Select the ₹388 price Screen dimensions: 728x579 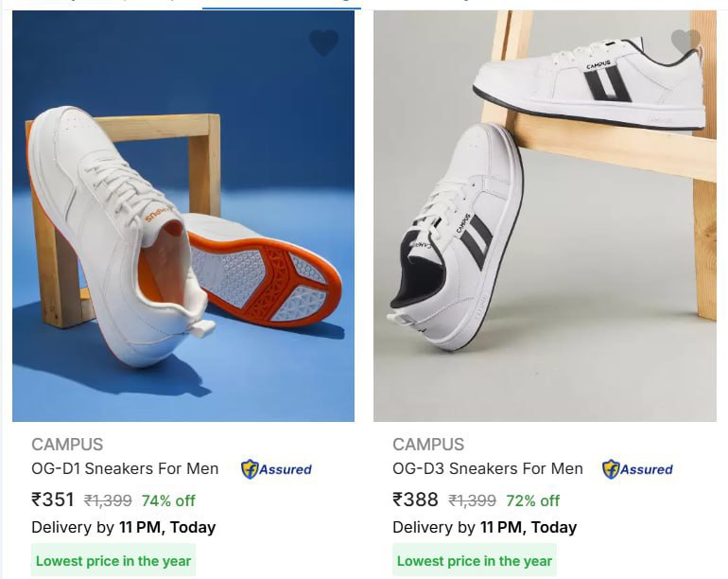point(415,500)
